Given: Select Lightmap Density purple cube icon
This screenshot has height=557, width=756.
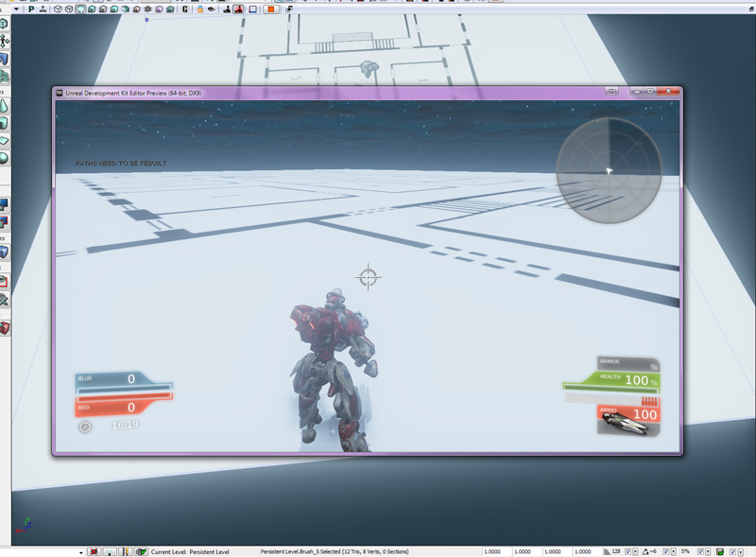Looking at the screenshot, I should (x=159, y=9).
